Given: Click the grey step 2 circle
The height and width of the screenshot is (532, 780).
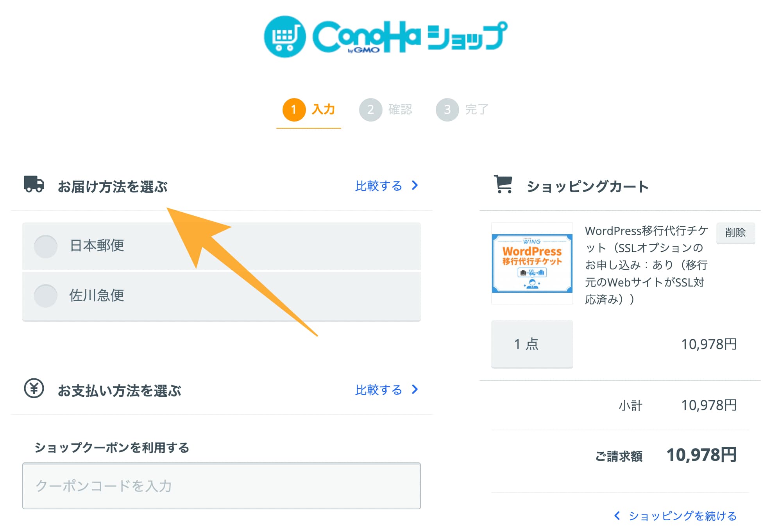Looking at the screenshot, I should point(370,109).
